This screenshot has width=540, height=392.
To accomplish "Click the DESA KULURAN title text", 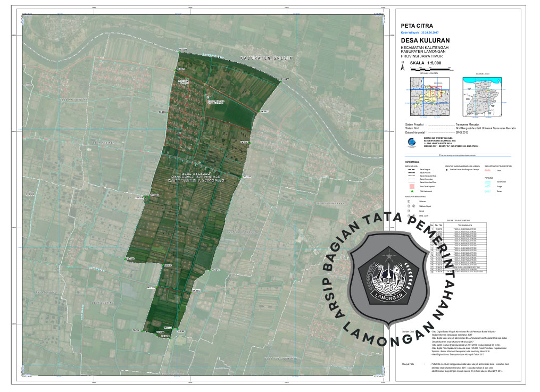I will [x=425, y=40].
